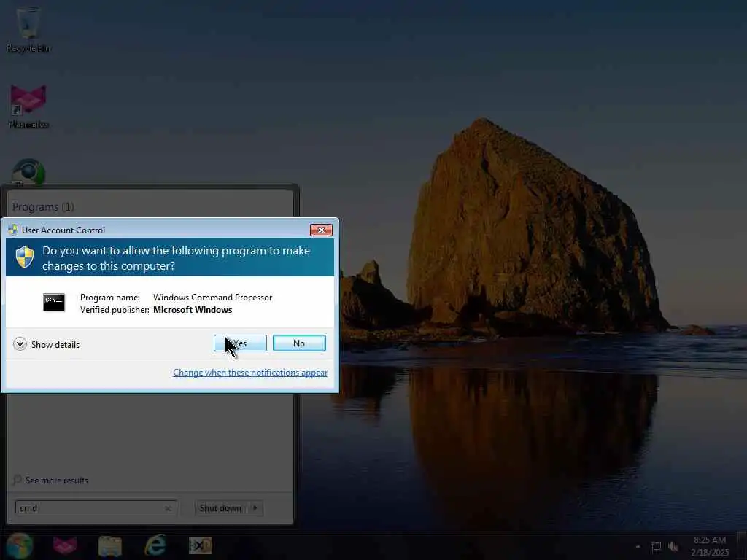Viewport: 747px width, 560px height.
Task: Click the User Account Control title bar shield icon
Action: (13, 230)
